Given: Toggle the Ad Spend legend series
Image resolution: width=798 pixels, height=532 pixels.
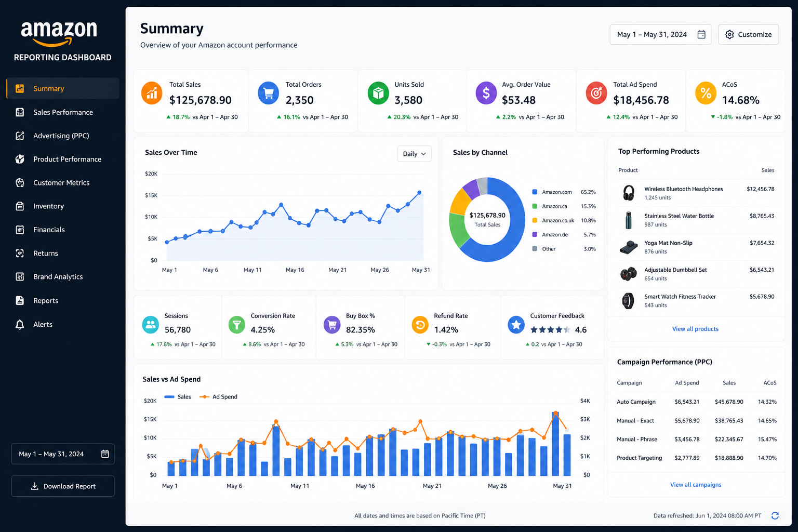Looking at the screenshot, I should tap(218, 397).
